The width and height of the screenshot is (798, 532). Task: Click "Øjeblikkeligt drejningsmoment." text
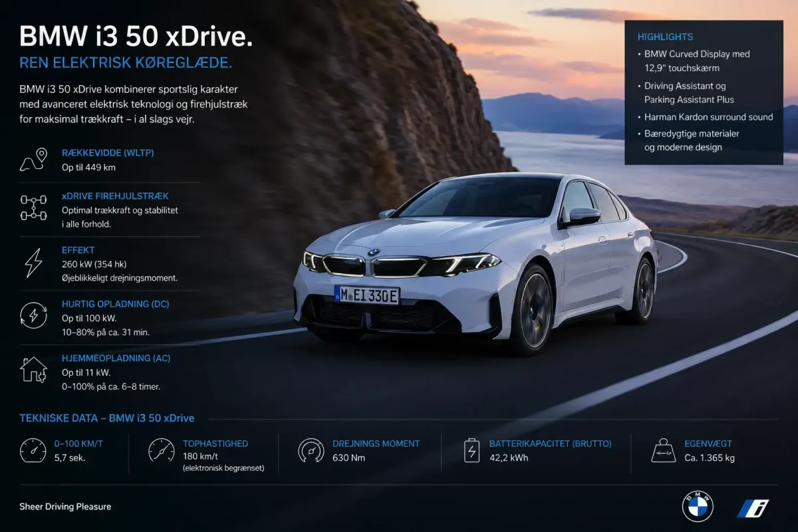tap(120, 278)
